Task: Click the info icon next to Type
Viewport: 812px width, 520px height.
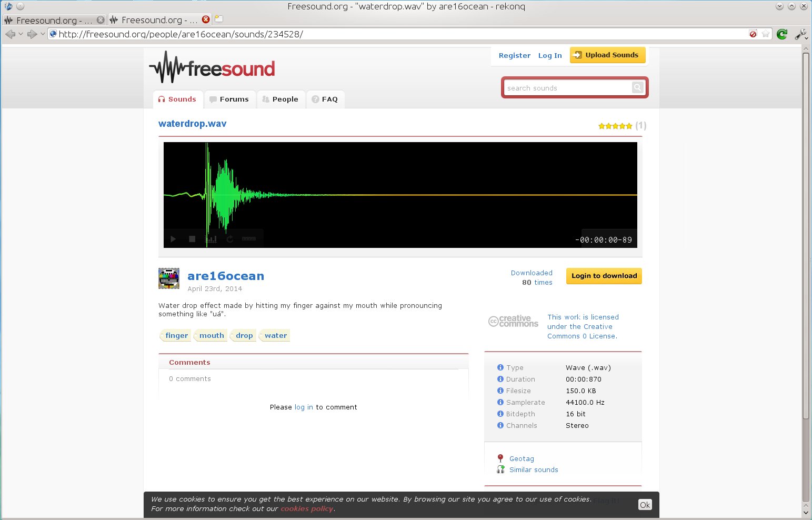Action: (500, 367)
